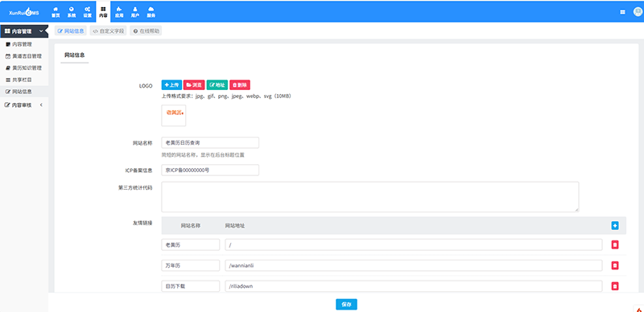Click the 第三方统计代码 textarea
Screen dimensions: 644x312
(370, 197)
